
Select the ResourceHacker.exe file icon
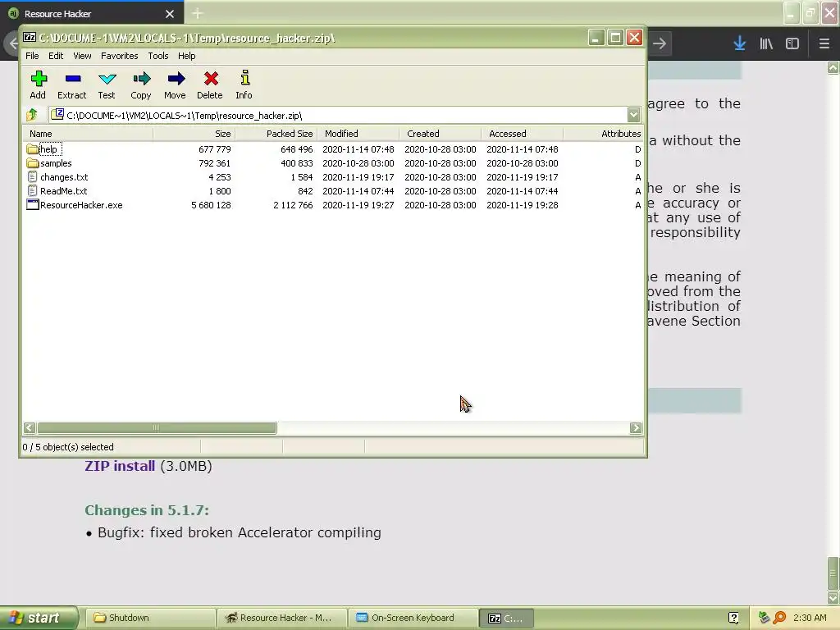pyautogui.click(x=32, y=204)
